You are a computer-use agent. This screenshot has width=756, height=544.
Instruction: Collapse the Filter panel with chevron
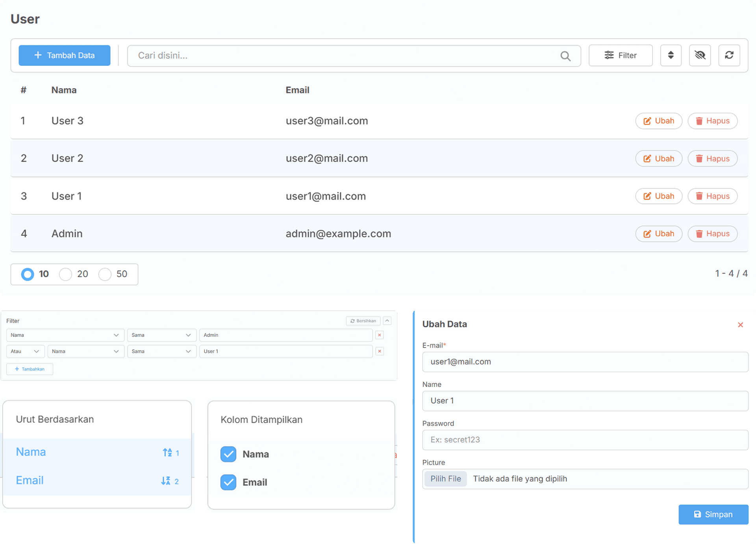click(387, 321)
